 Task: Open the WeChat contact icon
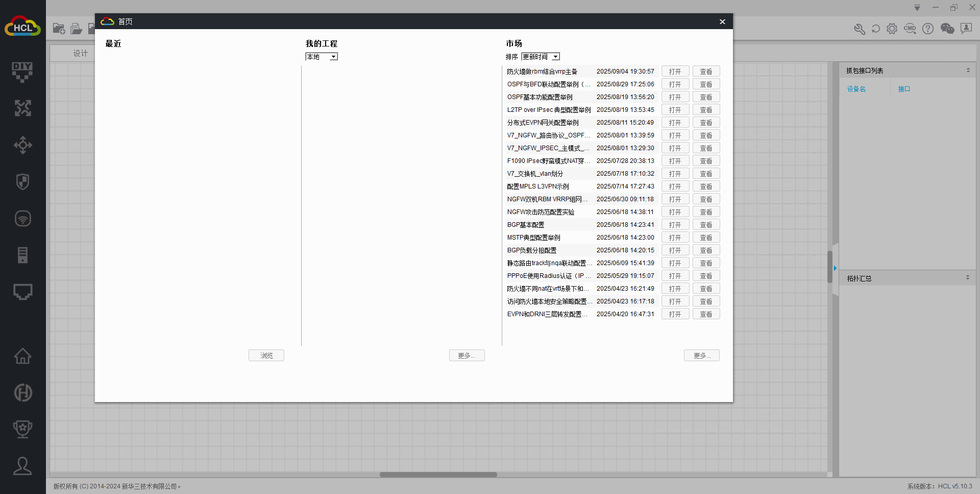(947, 29)
